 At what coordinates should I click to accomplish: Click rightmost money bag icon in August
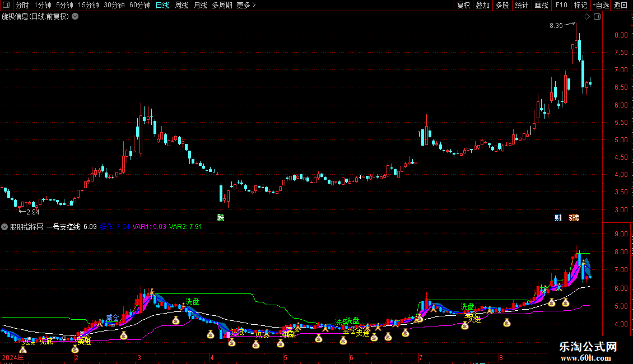(566, 302)
